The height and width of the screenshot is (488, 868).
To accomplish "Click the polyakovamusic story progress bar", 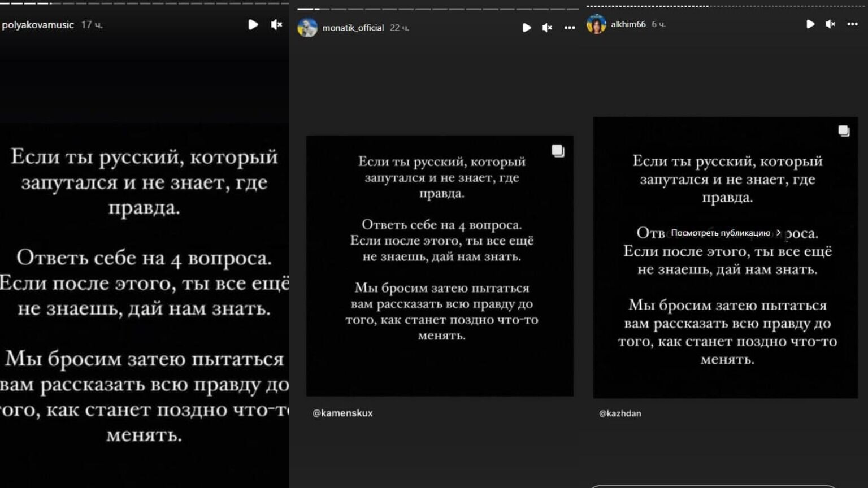I will [145, 3].
